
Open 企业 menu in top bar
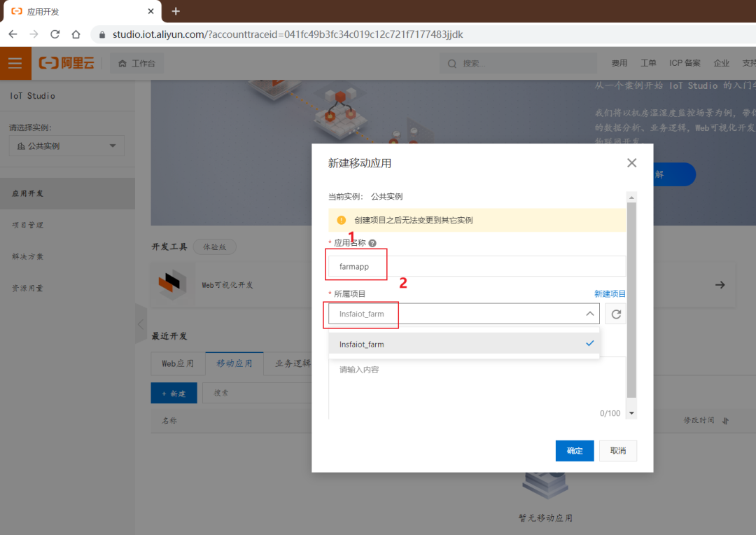pyautogui.click(x=721, y=63)
